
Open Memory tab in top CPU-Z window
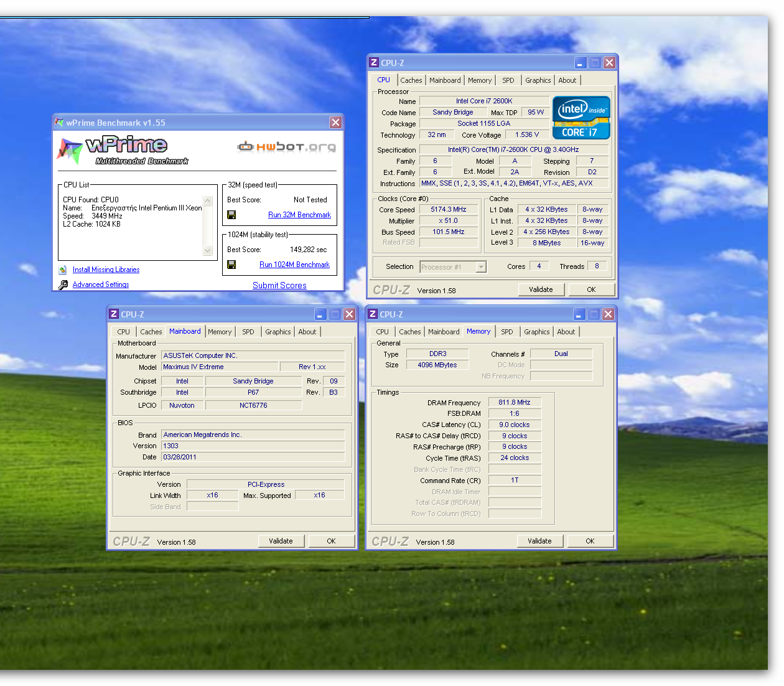pyautogui.click(x=480, y=80)
